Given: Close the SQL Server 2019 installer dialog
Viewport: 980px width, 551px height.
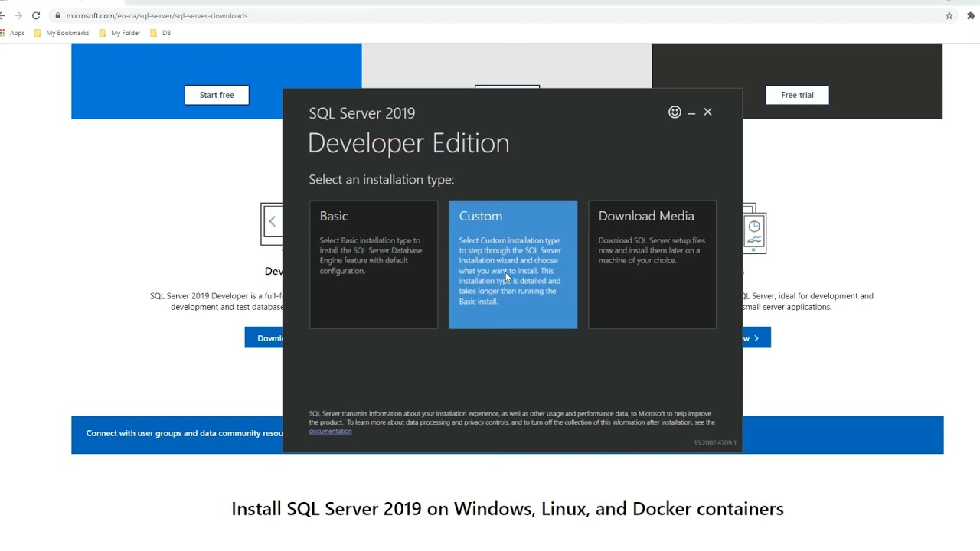Looking at the screenshot, I should 707,112.
